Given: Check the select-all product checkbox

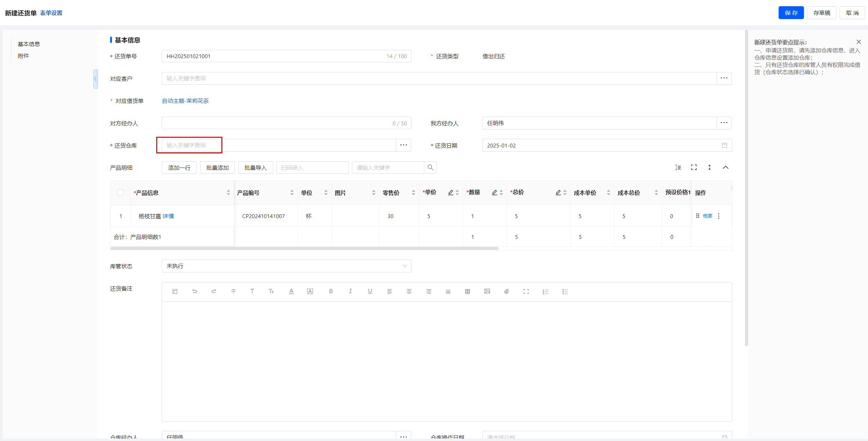Looking at the screenshot, I should (x=121, y=192).
